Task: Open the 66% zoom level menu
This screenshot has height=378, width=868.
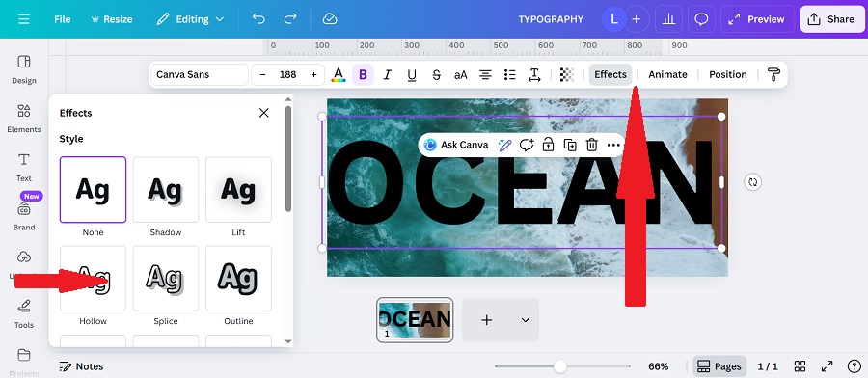Action: pyautogui.click(x=658, y=366)
